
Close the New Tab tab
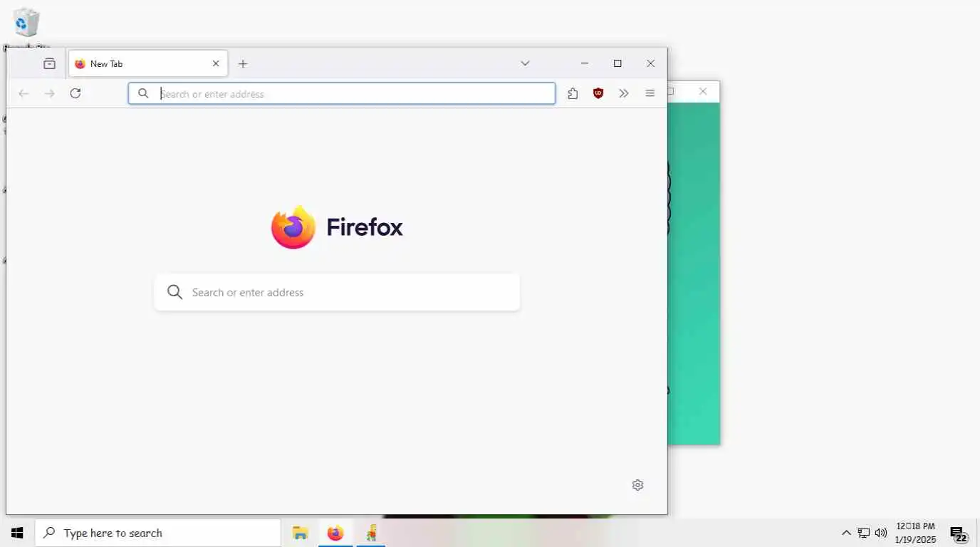click(216, 63)
